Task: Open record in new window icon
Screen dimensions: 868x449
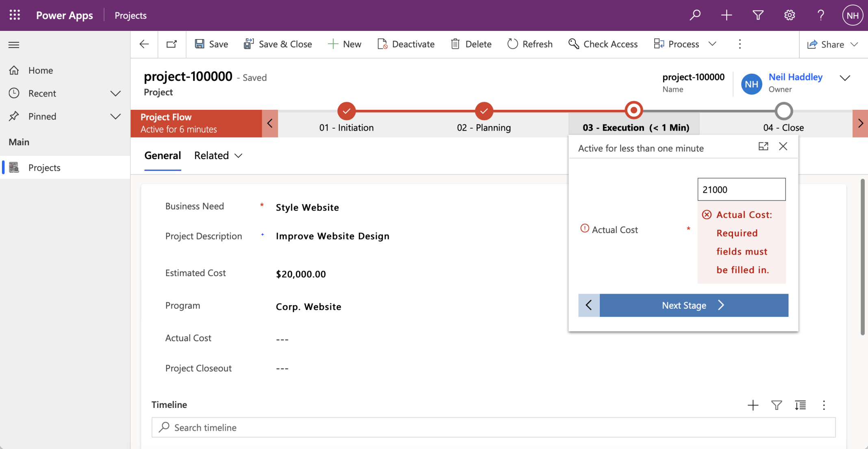Action: (x=172, y=44)
